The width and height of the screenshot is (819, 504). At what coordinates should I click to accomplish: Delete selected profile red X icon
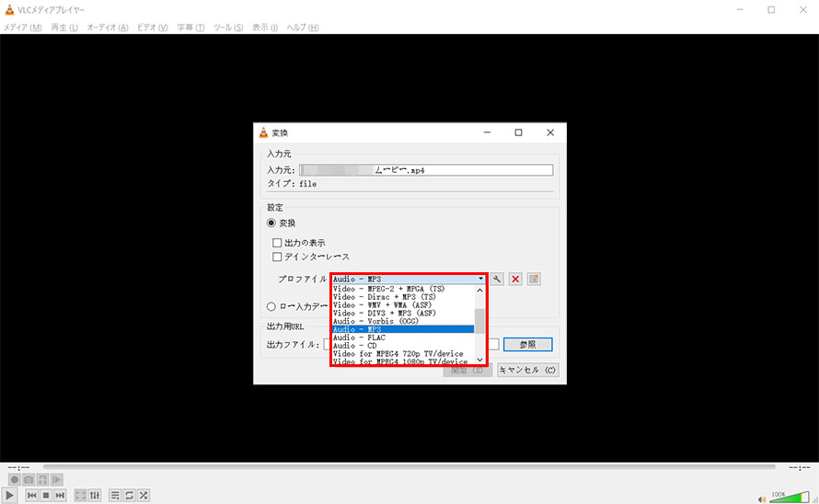coord(515,279)
